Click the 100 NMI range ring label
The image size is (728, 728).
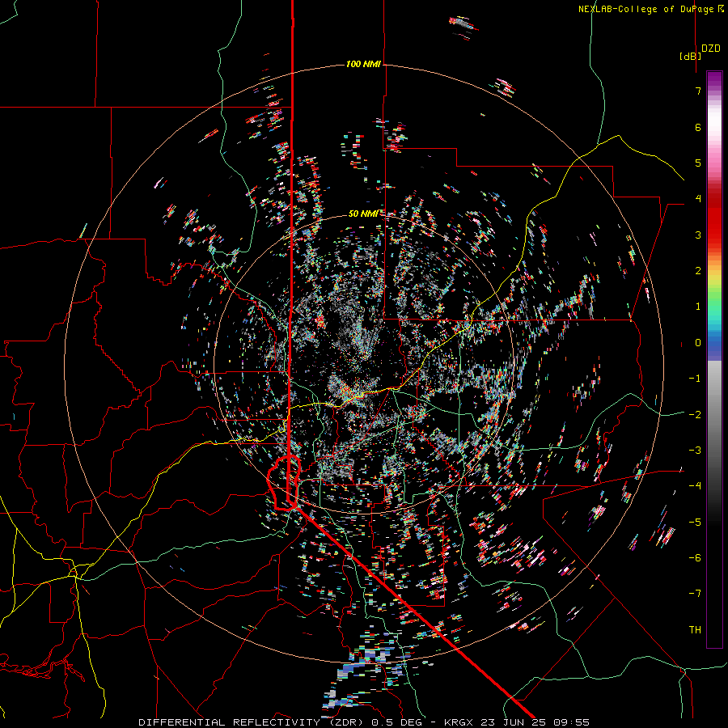[363, 64]
